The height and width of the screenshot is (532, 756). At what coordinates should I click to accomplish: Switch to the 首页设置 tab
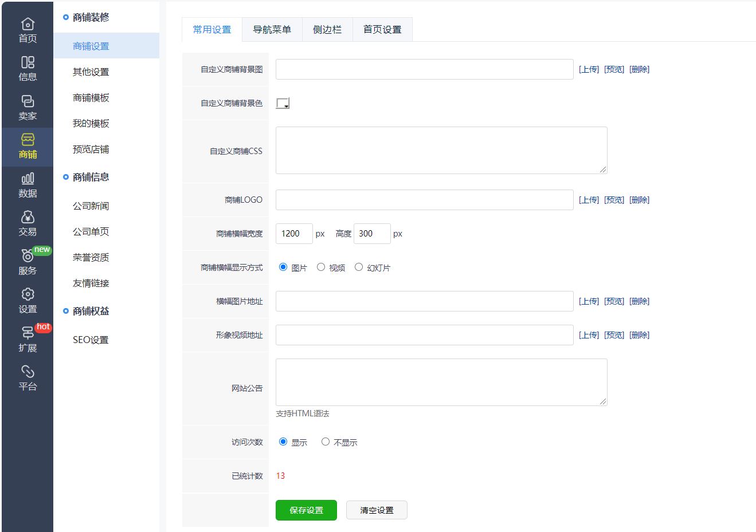[382, 30]
